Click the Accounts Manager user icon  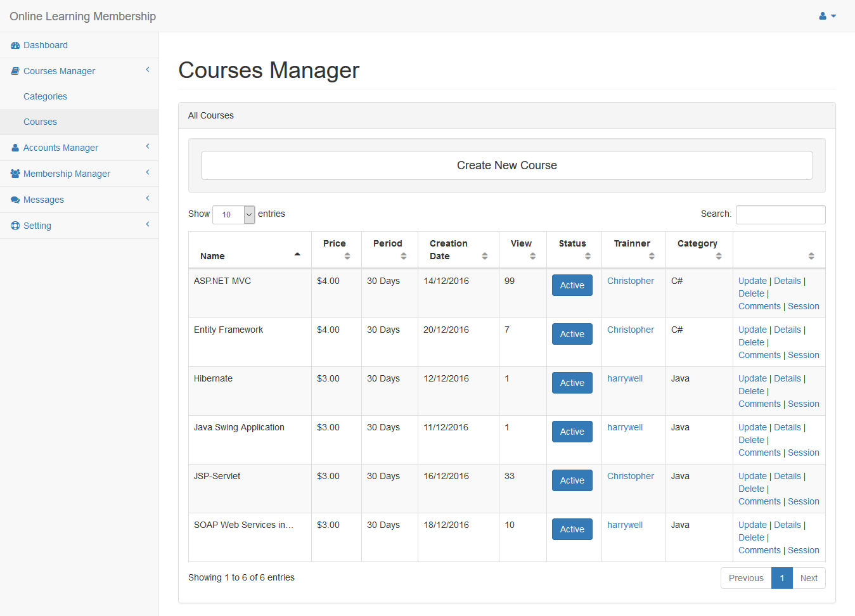click(15, 148)
